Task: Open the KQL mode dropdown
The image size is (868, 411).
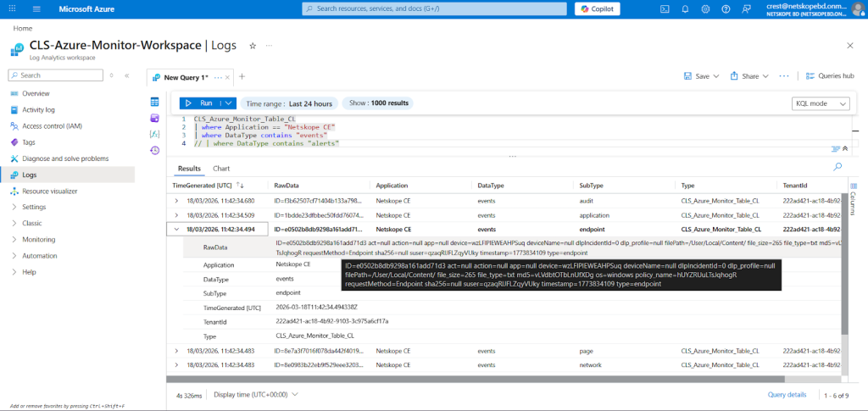Action: click(821, 103)
